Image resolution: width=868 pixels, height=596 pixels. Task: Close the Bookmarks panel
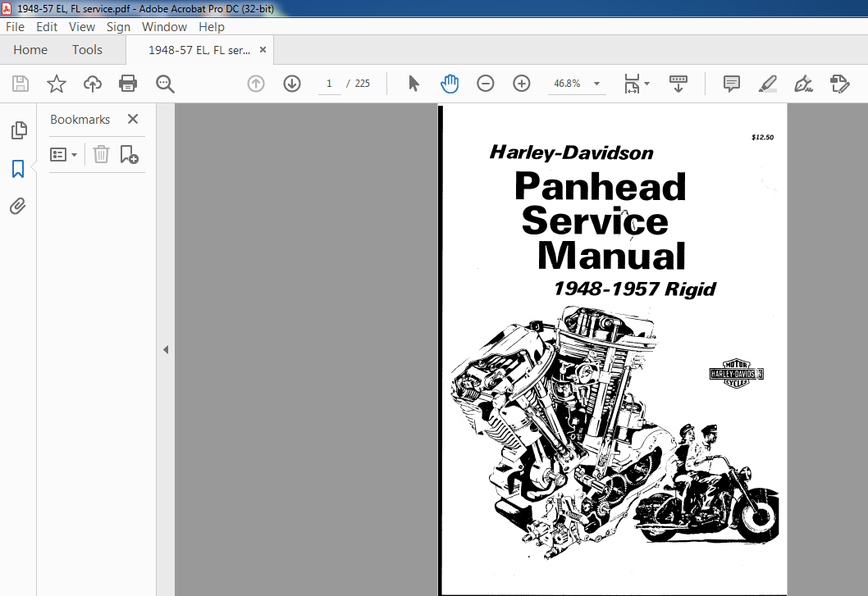pyautogui.click(x=133, y=119)
